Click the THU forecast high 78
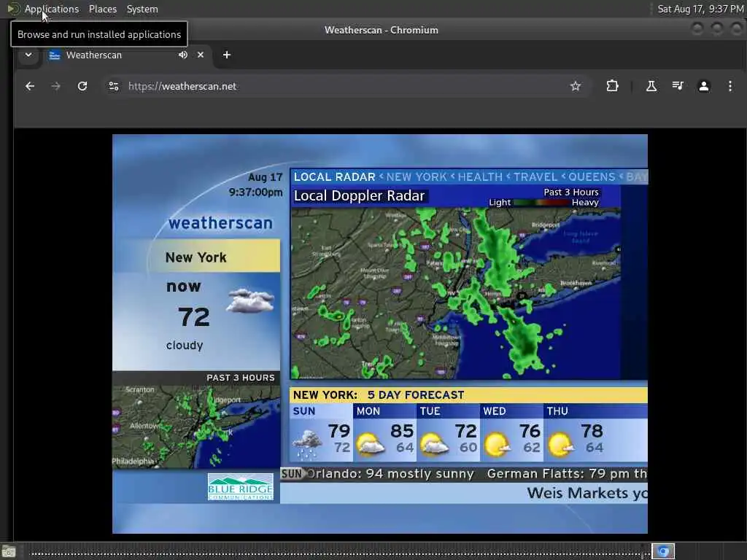 pos(592,431)
